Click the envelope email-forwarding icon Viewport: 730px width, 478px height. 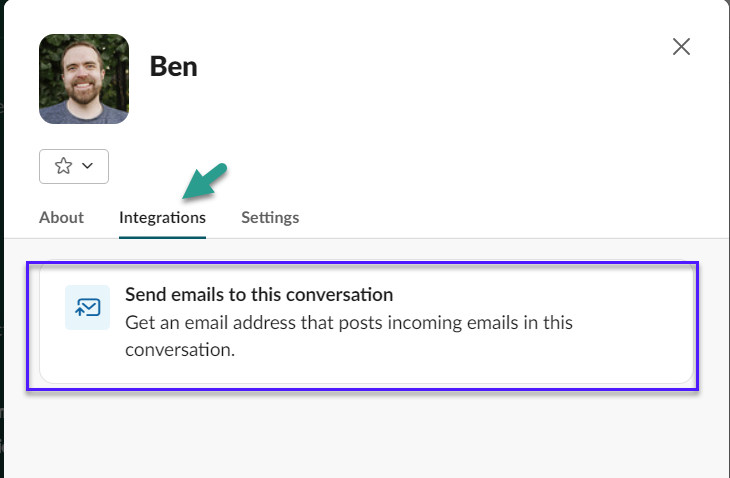(x=88, y=308)
